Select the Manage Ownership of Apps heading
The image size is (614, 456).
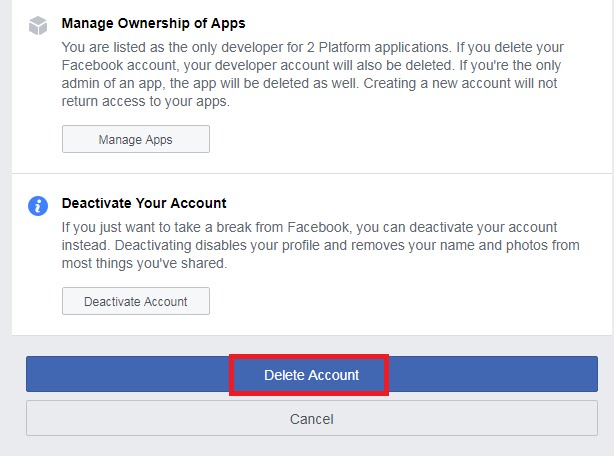point(154,23)
